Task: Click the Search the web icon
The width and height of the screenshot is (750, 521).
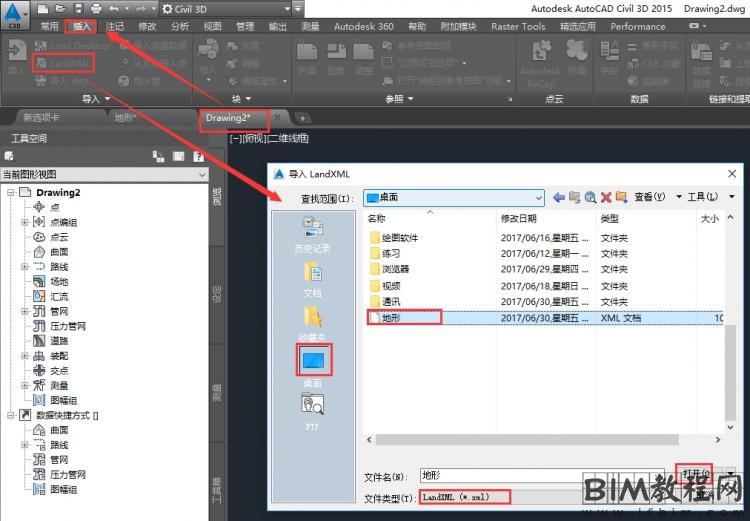Action: tap(590, 197)
